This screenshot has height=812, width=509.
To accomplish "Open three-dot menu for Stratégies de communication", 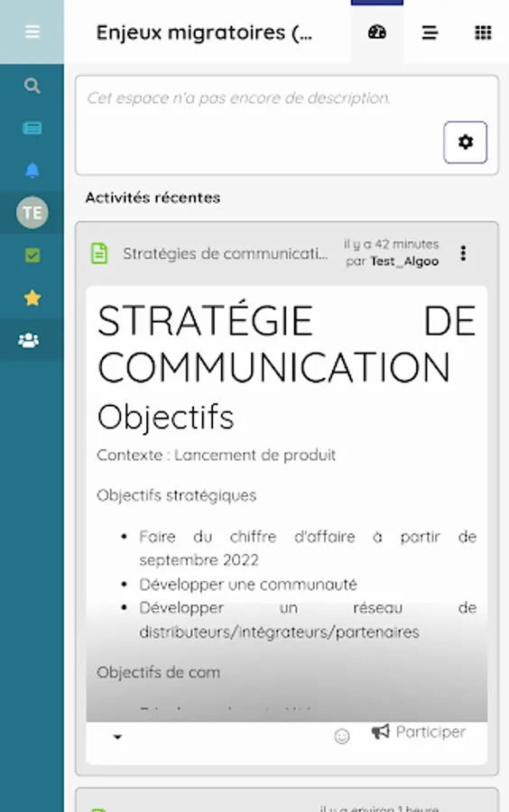I will (463, 253).
